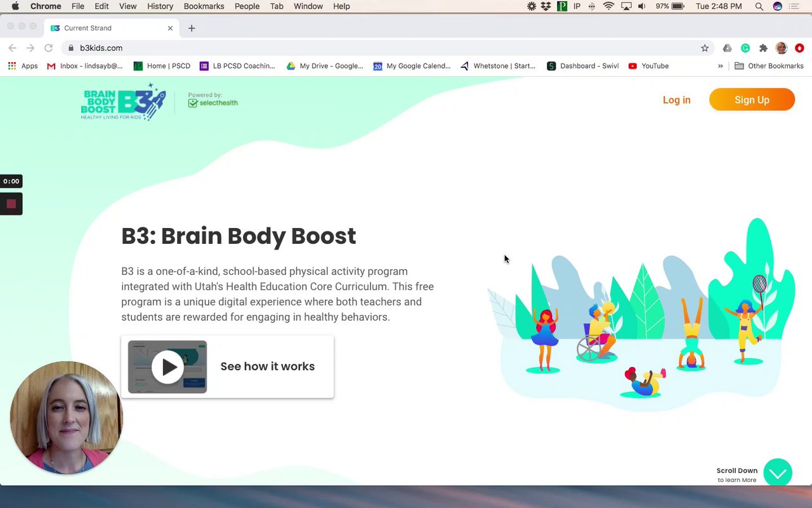Open the Apps bookmark

[x=23, y=66]
